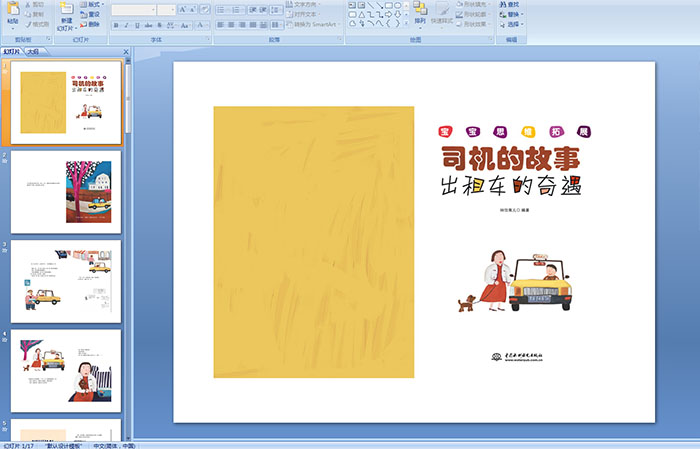Switch to the Outline (大纲) pane tab

[x=33, y=52]
